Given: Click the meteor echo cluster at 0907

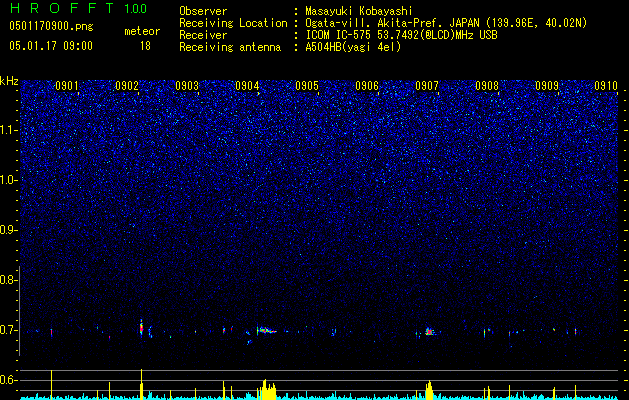Looking at the screenshot, I should pyautogui.click(x=430, y=331).
